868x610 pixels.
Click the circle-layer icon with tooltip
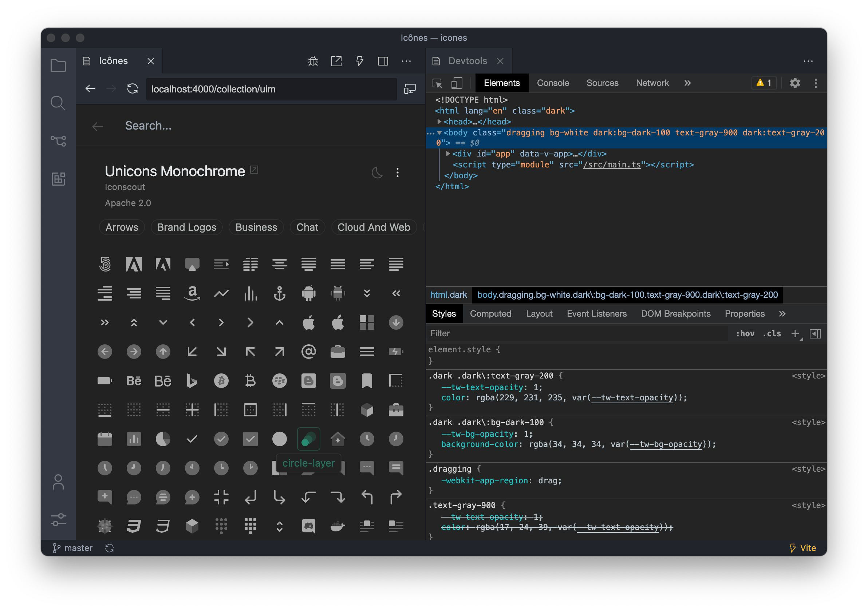pyautogui.click(x=308, y=439)
